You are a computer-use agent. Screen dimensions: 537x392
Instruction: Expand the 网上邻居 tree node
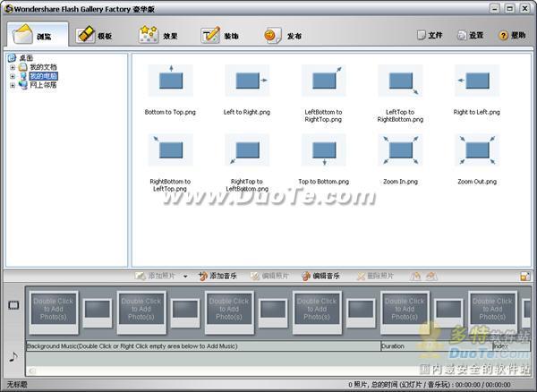(13, 85)
